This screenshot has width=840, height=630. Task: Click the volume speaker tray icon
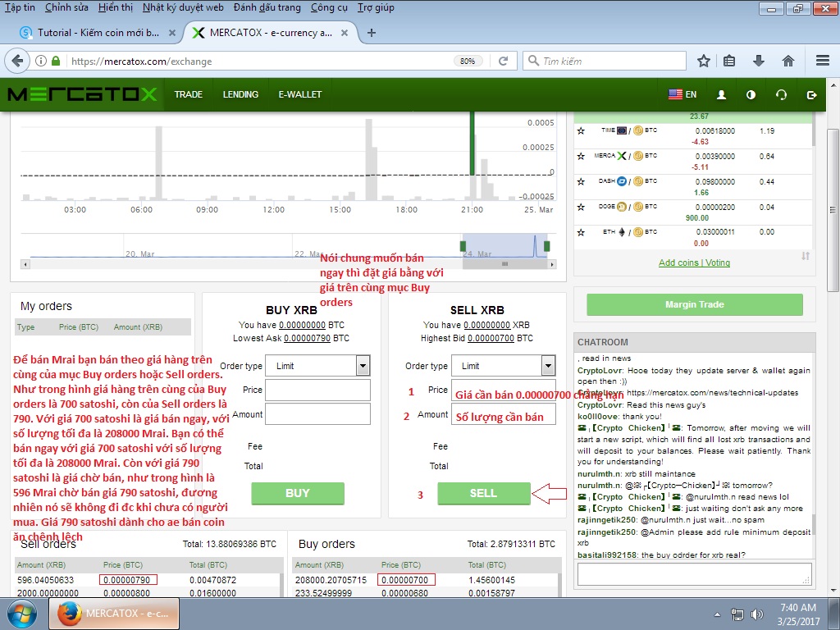point(756,614)
